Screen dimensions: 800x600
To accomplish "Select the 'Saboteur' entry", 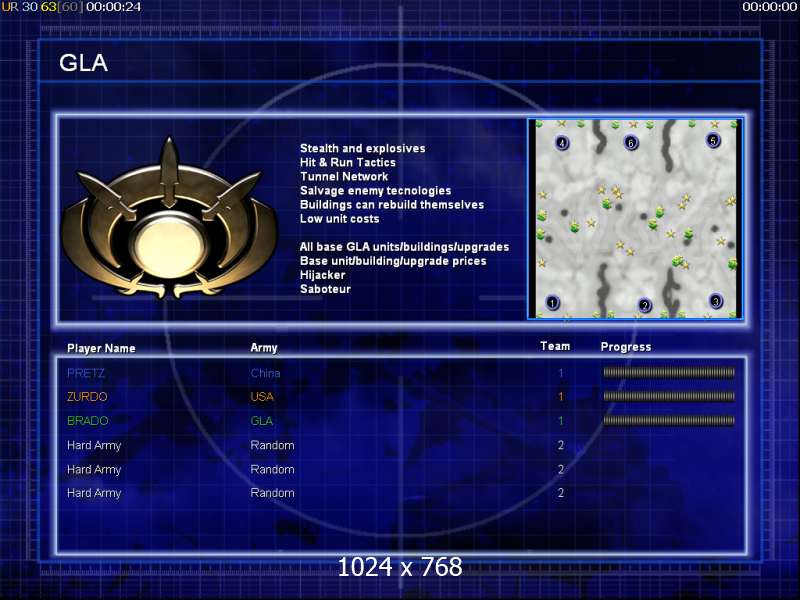I will (x=325, y=289).
